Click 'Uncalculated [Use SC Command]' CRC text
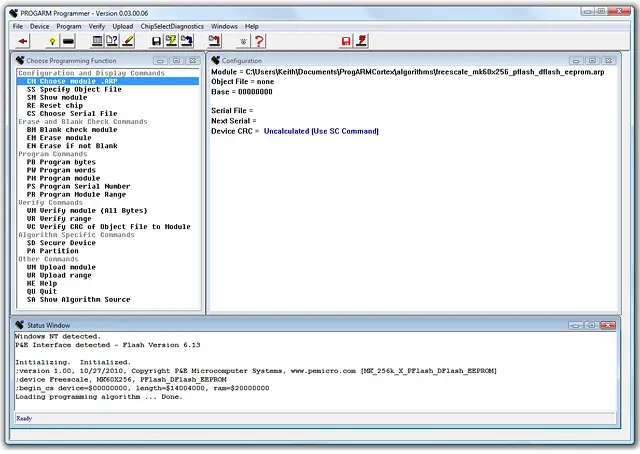640x454 pixels. point(321,131)
